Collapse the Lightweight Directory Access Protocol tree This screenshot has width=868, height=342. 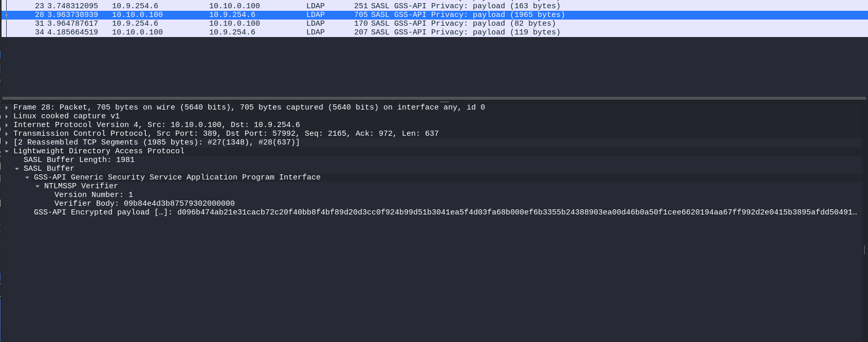7,151
